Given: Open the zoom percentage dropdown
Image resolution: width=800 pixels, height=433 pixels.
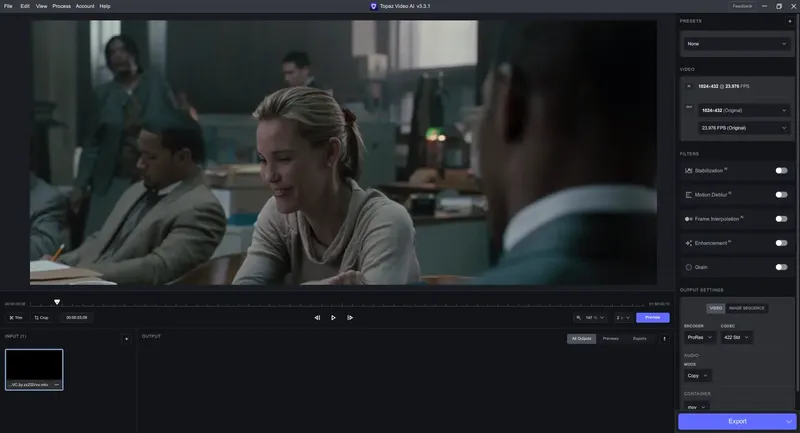Looking at the screenshot, I should point(595,318).
